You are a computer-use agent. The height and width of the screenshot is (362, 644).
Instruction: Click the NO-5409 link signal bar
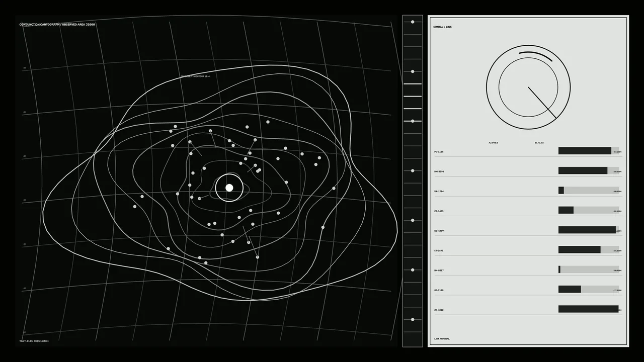[589, 230]
